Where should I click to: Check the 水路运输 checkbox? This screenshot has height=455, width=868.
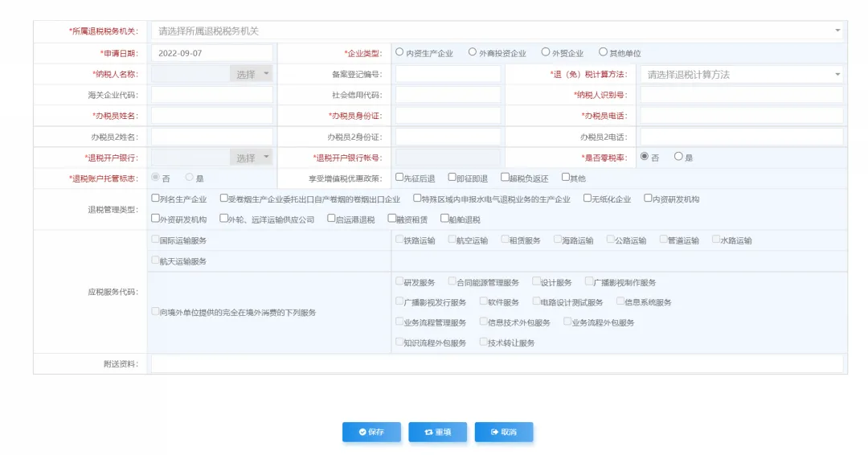pyautogui.click(x=716, y=240)
